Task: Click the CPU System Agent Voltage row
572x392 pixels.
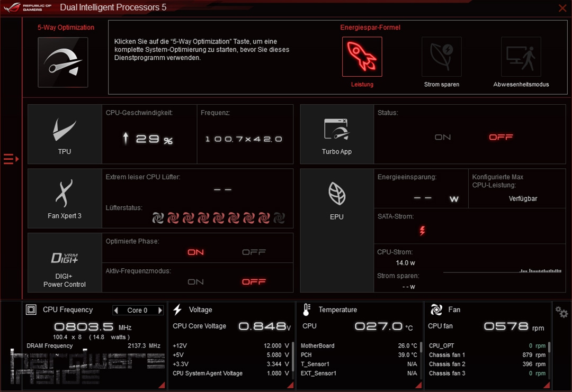Action: coord(230,373)
